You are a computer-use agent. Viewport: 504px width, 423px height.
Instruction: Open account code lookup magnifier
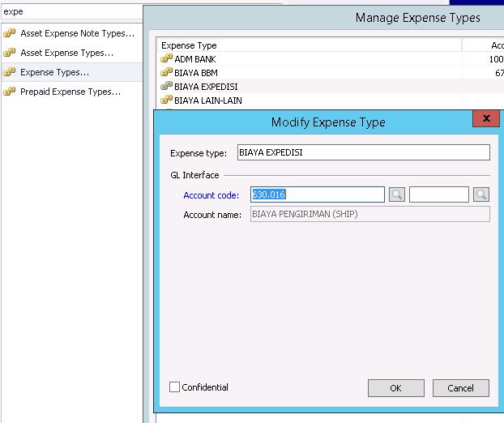tap(396, 194)
